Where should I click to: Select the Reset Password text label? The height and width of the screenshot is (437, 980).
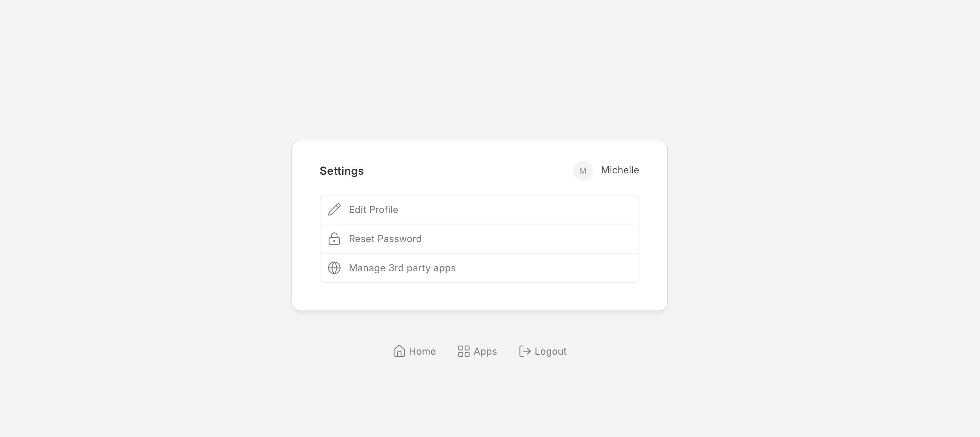point(385,239)
